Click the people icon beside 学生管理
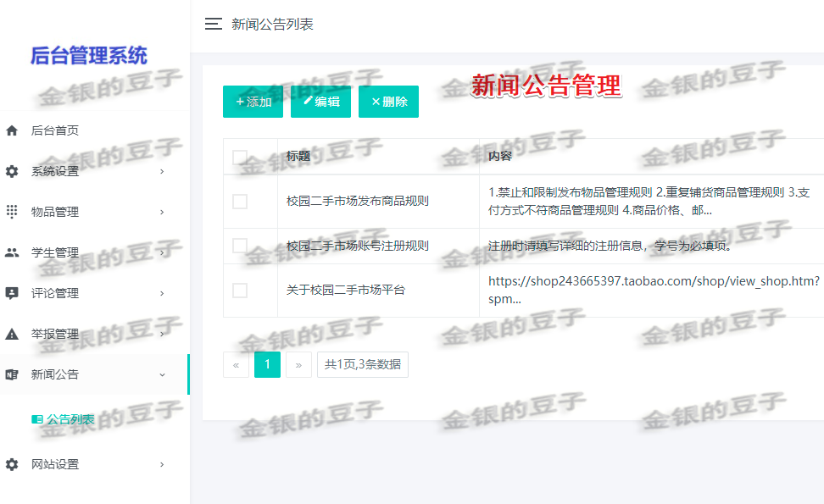This screenshot has height=504, width=824. [12, 252]
